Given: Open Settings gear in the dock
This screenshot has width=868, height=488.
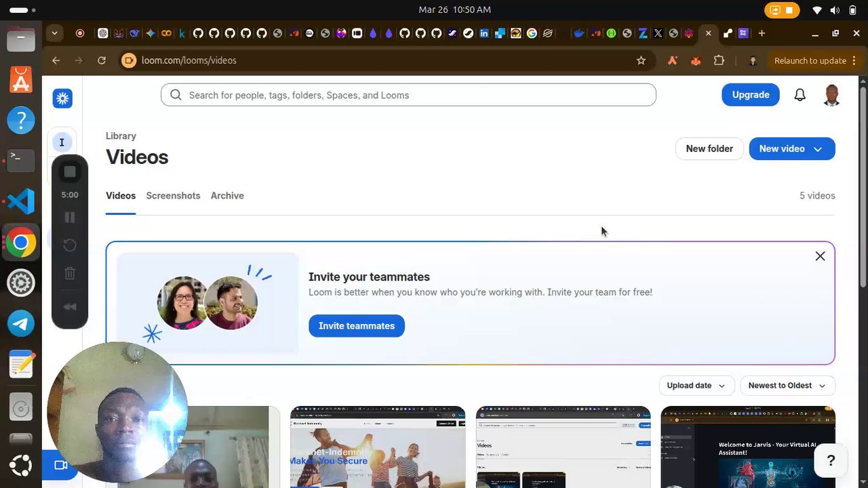Looking at the screenshot, I should tap(21, 283).
